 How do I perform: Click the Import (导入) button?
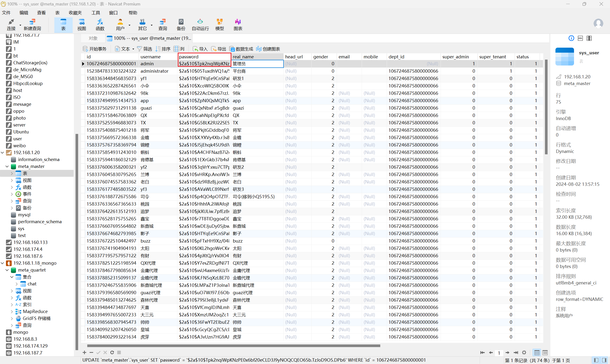pos(200,49)
